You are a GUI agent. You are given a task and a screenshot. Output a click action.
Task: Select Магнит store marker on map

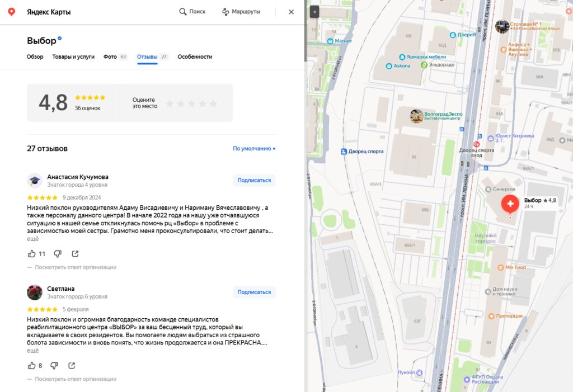coord(330,41)
